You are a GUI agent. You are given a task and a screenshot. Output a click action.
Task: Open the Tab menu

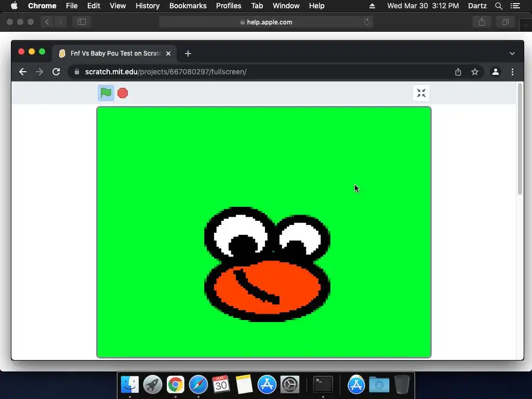[257, 6]
